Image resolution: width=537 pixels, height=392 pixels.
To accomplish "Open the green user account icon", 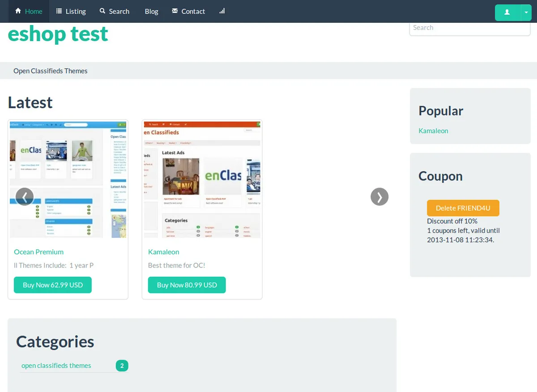I will [x=507, y=13].
